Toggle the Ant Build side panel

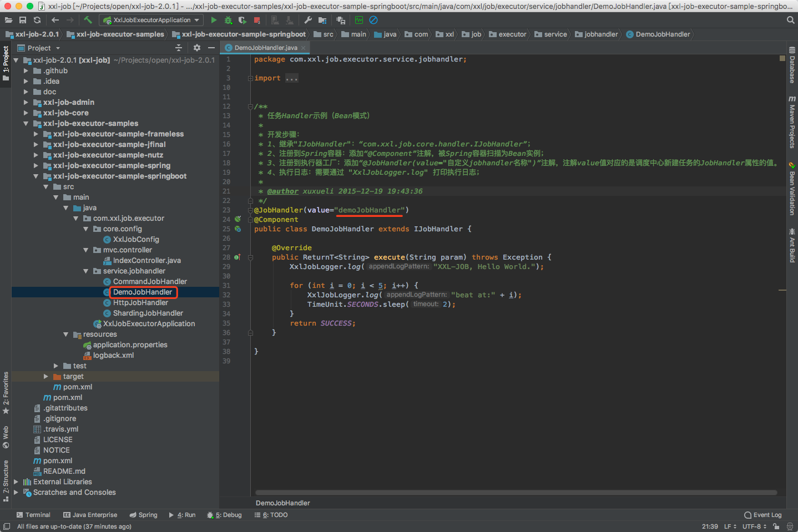(792, 245)
